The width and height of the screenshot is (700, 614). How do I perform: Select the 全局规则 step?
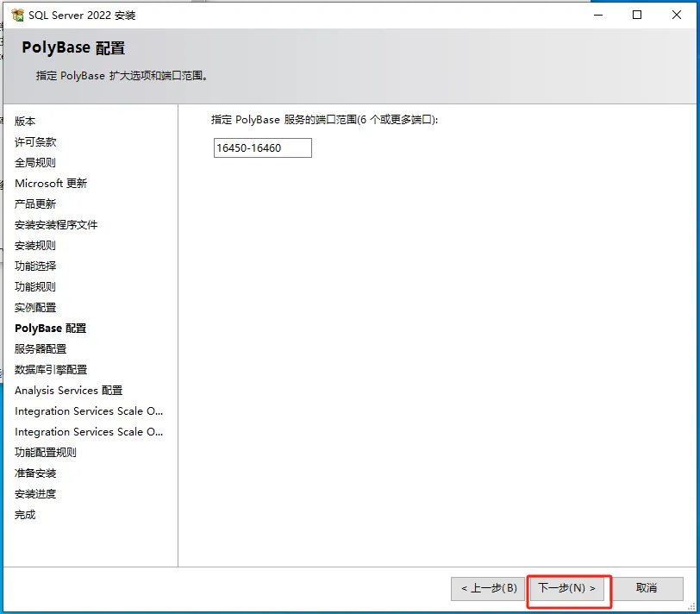point(35,162)
